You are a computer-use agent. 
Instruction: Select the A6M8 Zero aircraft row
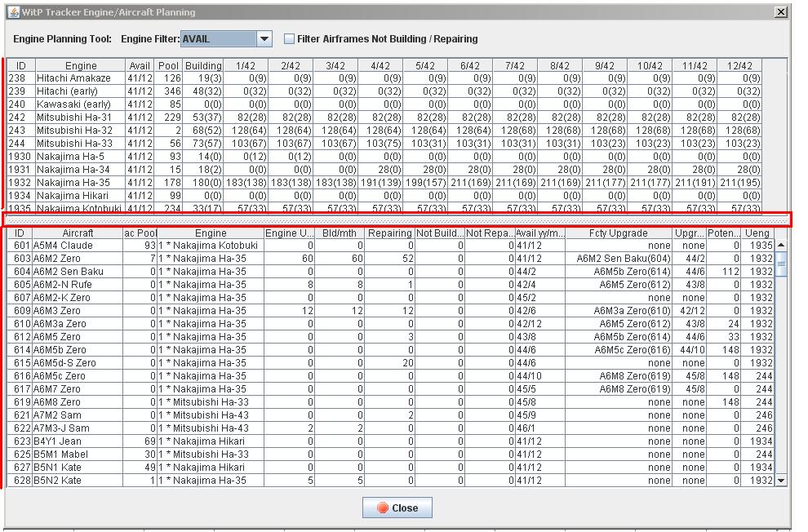pyautogui.click(x=391, y=402)
